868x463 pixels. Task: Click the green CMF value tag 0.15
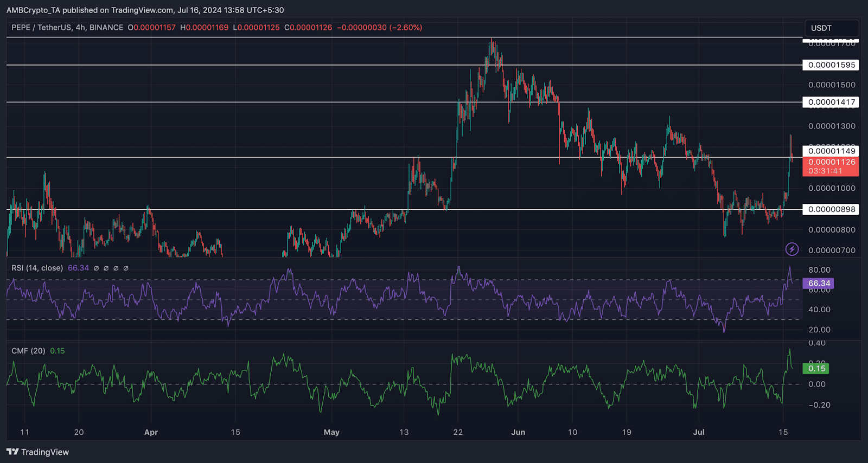pyautogui.click(x=816, y=369)
